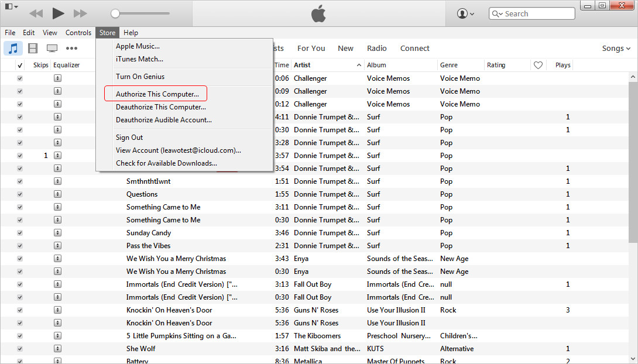Screen dimensions: 638x364
Task: Open the Edit menu
Action: pos(29,33)
